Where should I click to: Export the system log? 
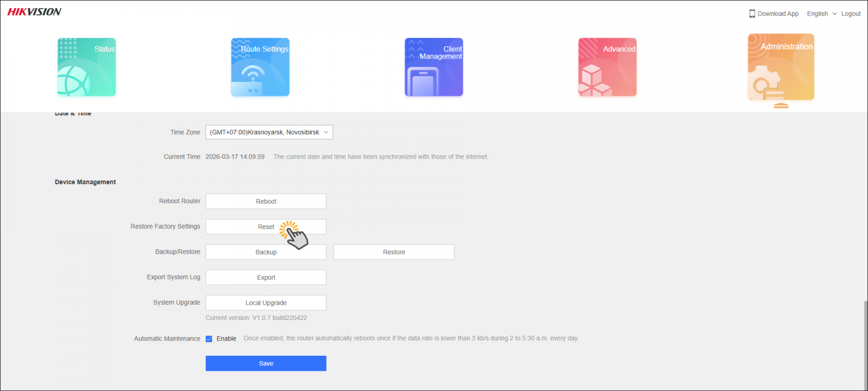(x=266, y=278)
